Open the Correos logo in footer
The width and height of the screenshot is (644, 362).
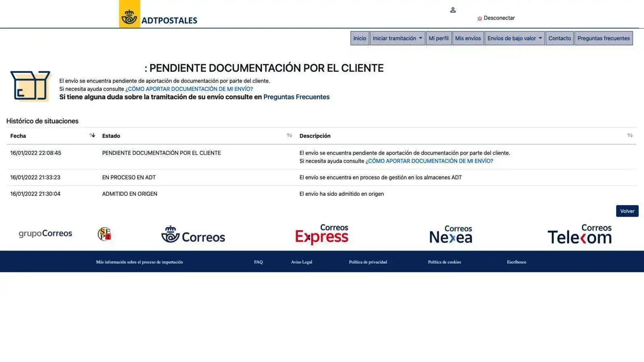(193, 234)
